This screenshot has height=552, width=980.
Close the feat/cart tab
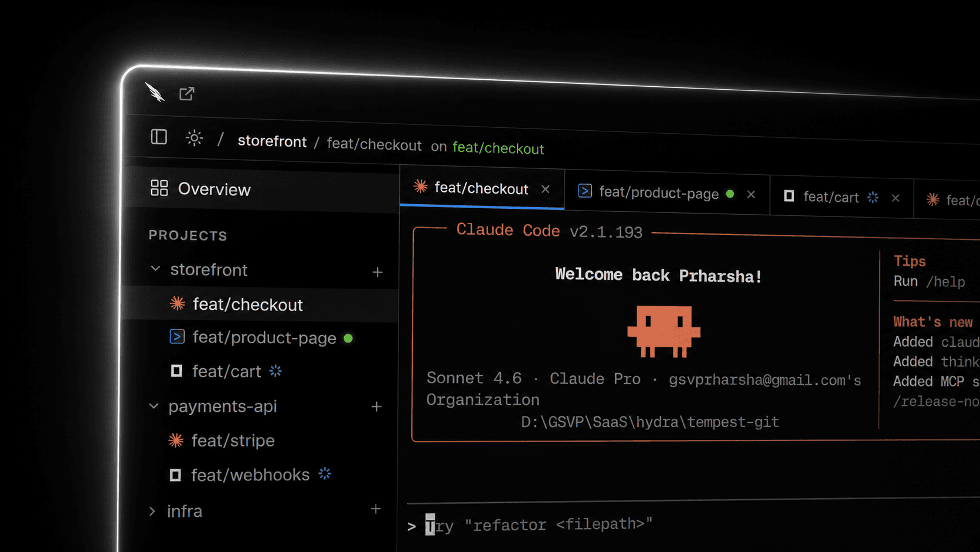[896, 198]
